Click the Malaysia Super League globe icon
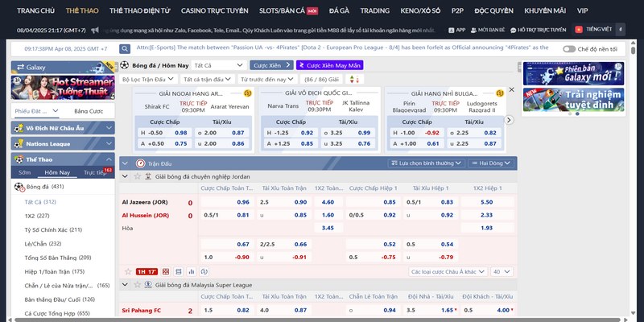 coord(148,284)
